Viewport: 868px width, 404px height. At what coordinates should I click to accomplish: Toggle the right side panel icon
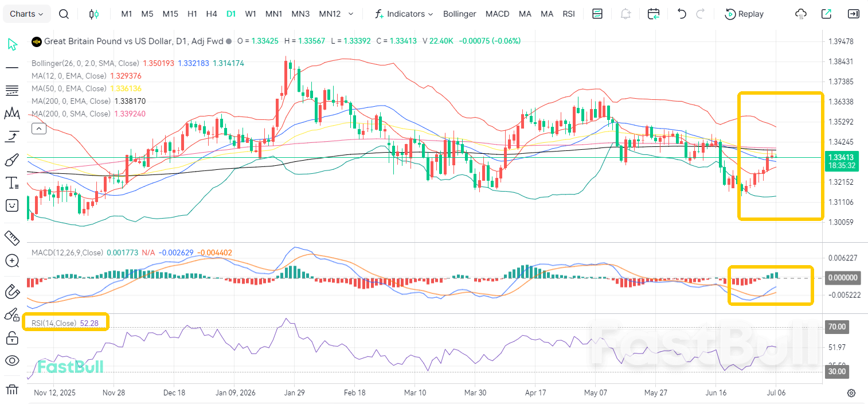[x=853, y=14]
